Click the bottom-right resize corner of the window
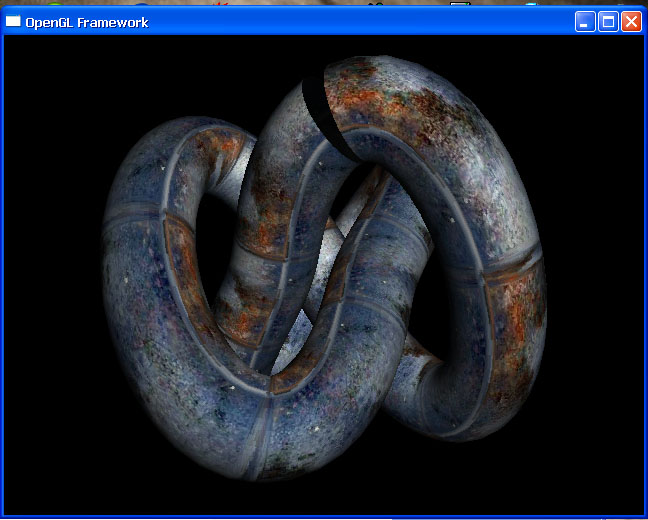648x520 pixels. (x=644, y=516)
